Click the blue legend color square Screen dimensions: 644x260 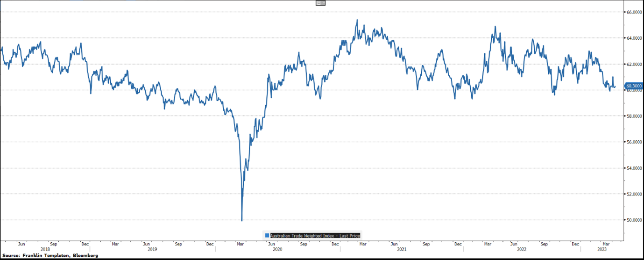(267, 236)
